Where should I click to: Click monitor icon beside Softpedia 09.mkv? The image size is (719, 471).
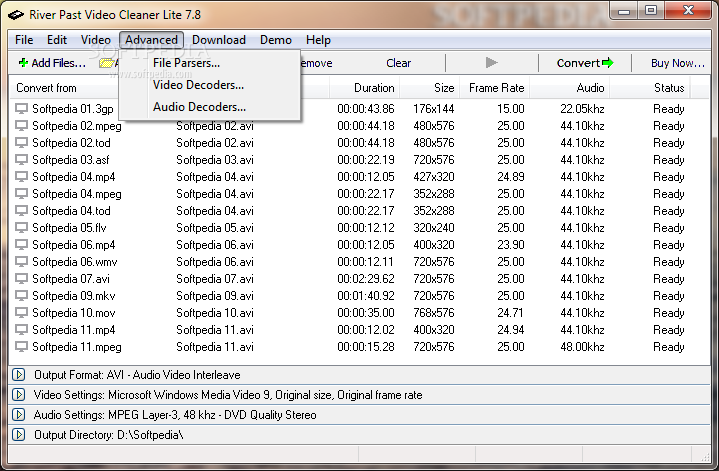tap(21, 295)
